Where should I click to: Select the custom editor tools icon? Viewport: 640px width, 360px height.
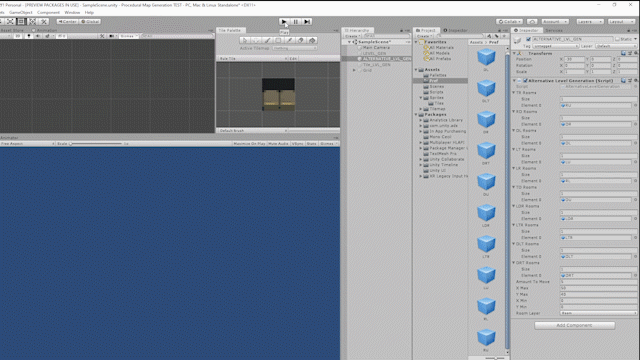[x=44, y=21]
